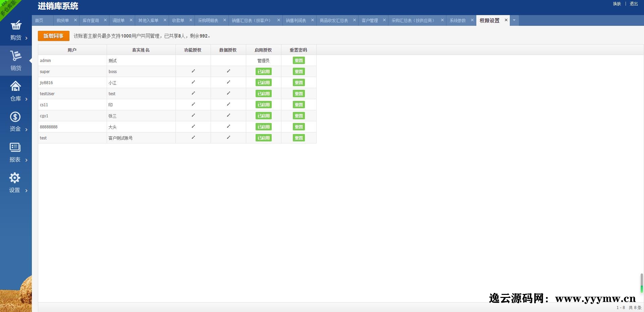The height and width of the screenshot is (312, 644).
Task: Edit function permission for testUser
Action: (x=193, y=93)
